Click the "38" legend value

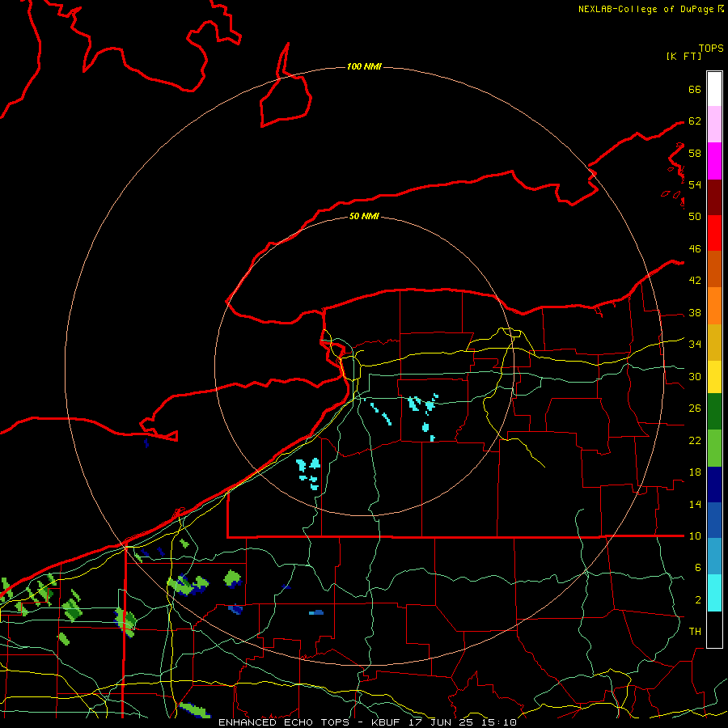(x=695, y=313)
